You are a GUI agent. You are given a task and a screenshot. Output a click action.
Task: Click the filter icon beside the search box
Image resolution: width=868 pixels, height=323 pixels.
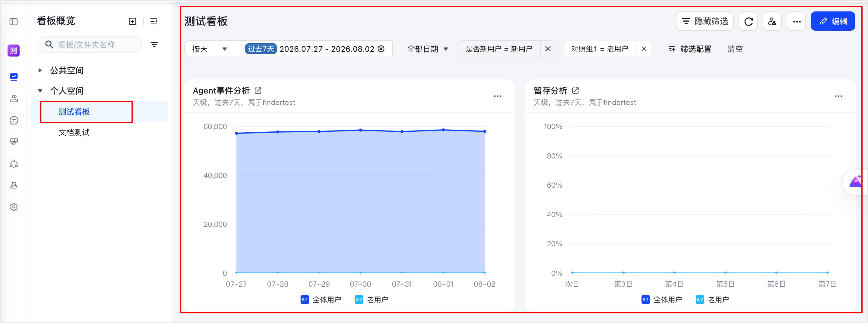click(154, 45)
